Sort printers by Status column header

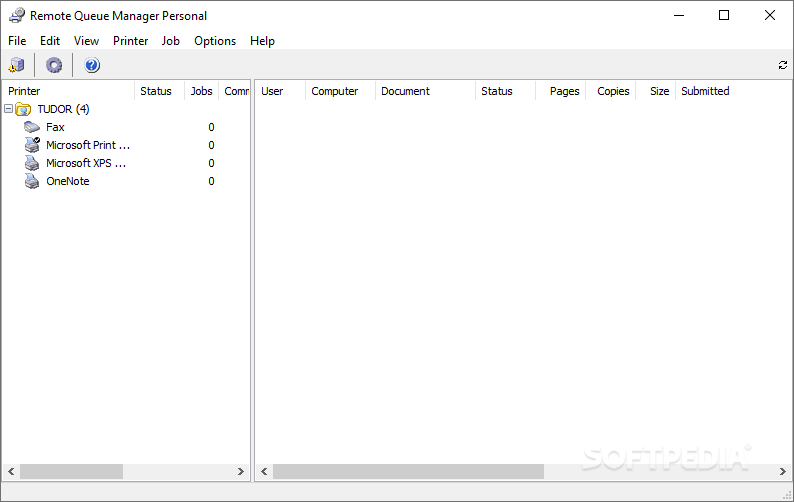tap(160, 91)
